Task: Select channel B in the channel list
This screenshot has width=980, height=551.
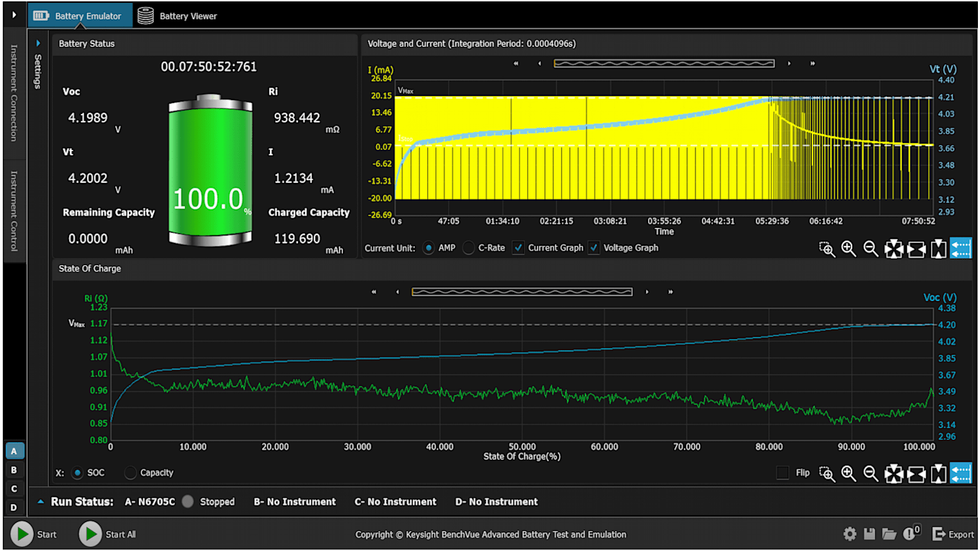Action: tap(14, 470)
